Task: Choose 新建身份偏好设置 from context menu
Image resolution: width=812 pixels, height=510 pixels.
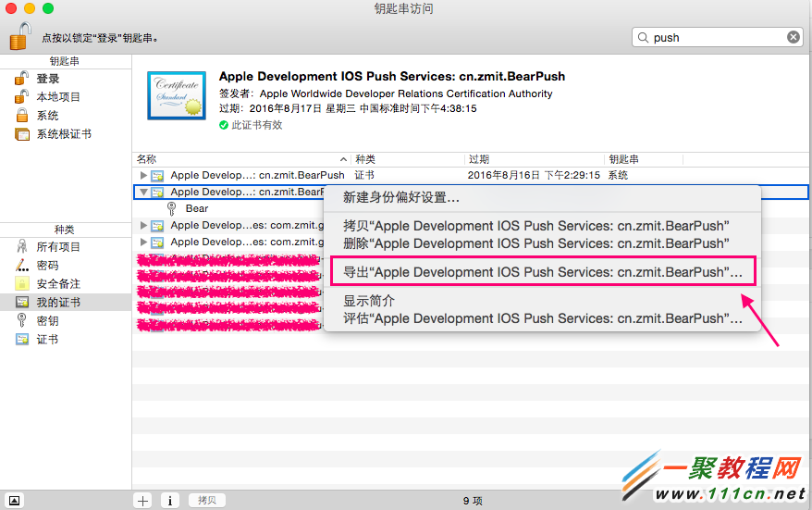Action: coord(401,197)
